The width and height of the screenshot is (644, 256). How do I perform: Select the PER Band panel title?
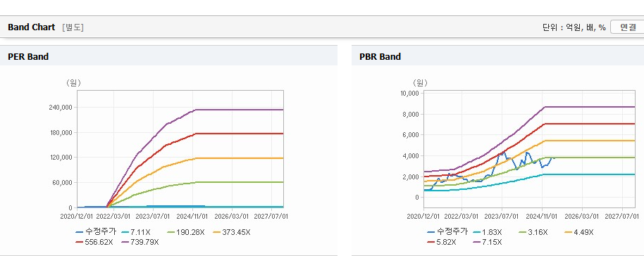point(28,56)
